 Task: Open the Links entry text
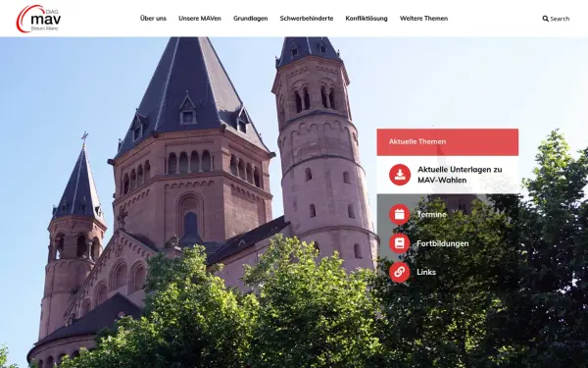tap(426, 272)
